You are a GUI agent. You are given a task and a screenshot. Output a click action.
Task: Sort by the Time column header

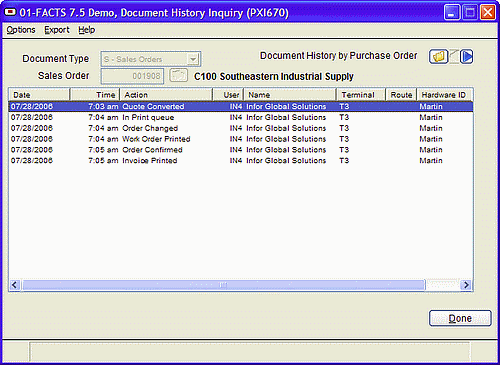(x=95, y=95)
